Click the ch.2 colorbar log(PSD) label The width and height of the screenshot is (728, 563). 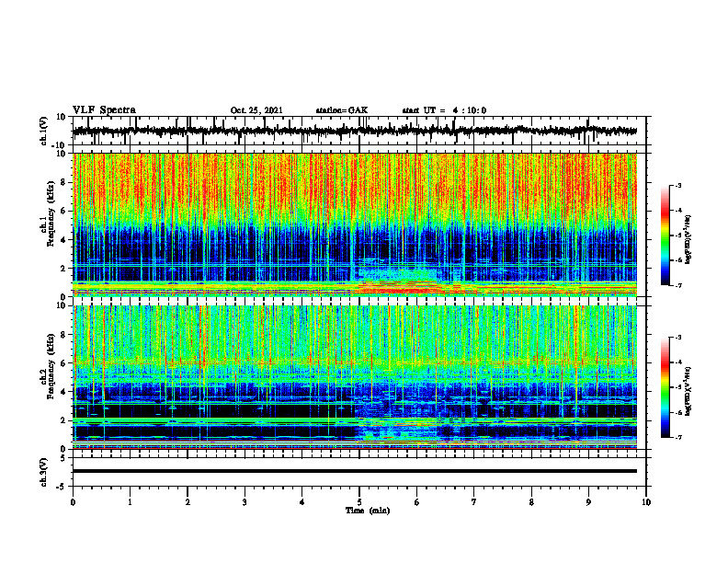688,392
